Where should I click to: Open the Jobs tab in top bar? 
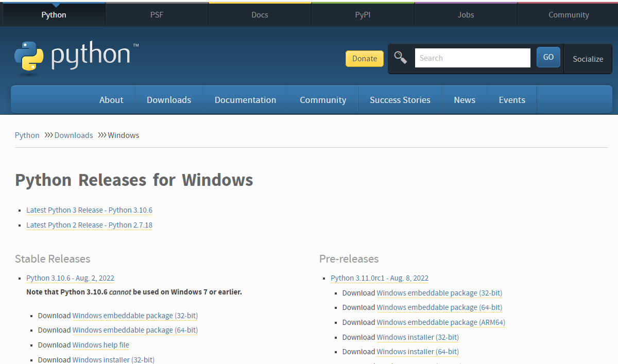click(x=466, y=14)
